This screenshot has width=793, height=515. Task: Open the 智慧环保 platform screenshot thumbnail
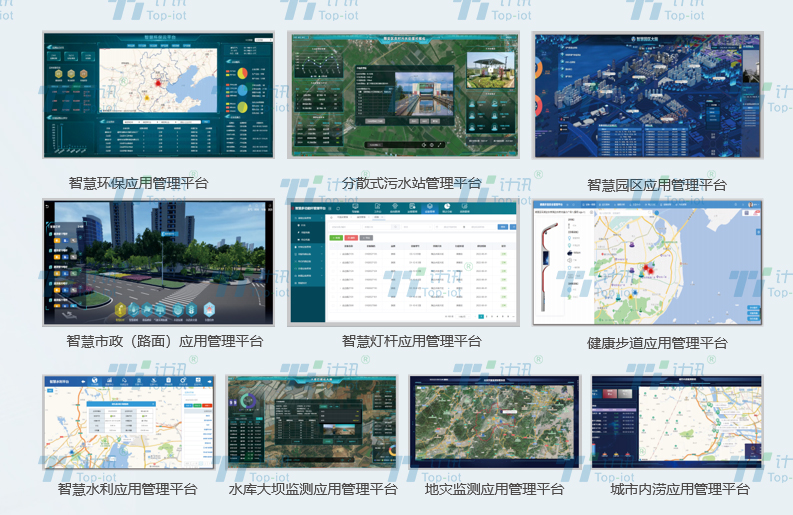pyautogui.click(x=158, y=95)
